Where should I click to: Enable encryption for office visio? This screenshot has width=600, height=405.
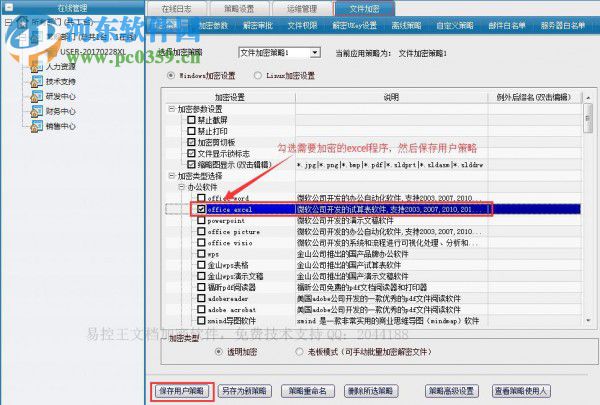point(201,242)
